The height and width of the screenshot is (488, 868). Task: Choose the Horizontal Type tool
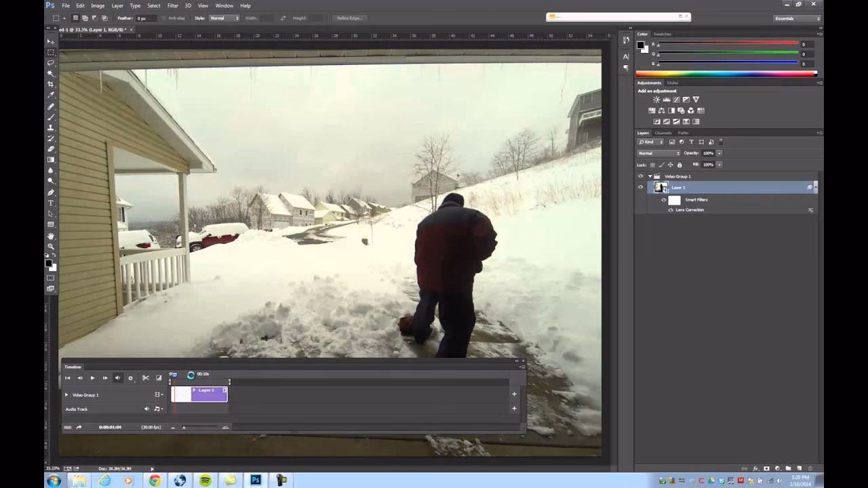[x=51, y=203]
